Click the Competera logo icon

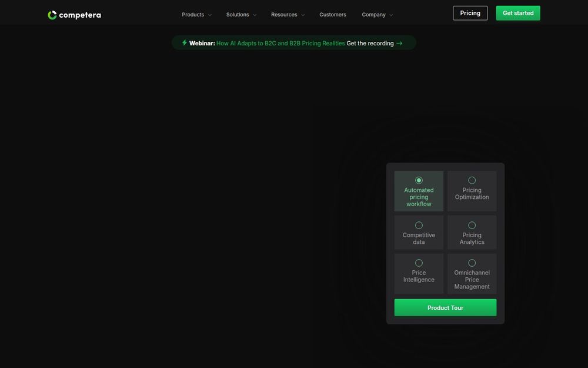(x=52, y=15)
